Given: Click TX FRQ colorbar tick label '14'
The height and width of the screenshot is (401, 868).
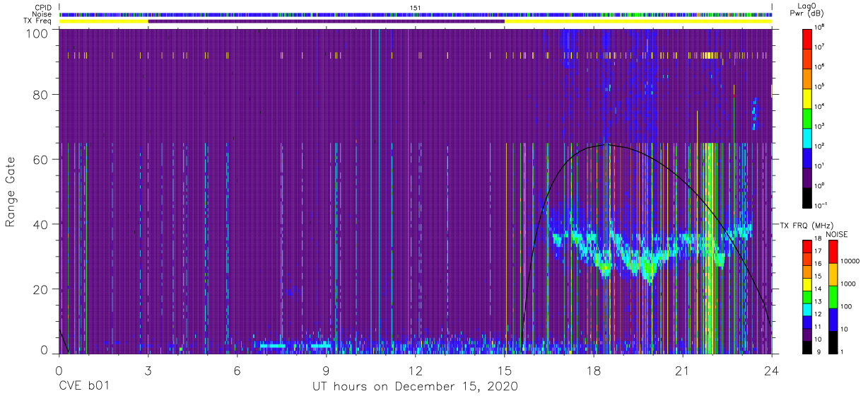Looking at the screenshot, I should point(819,289).
